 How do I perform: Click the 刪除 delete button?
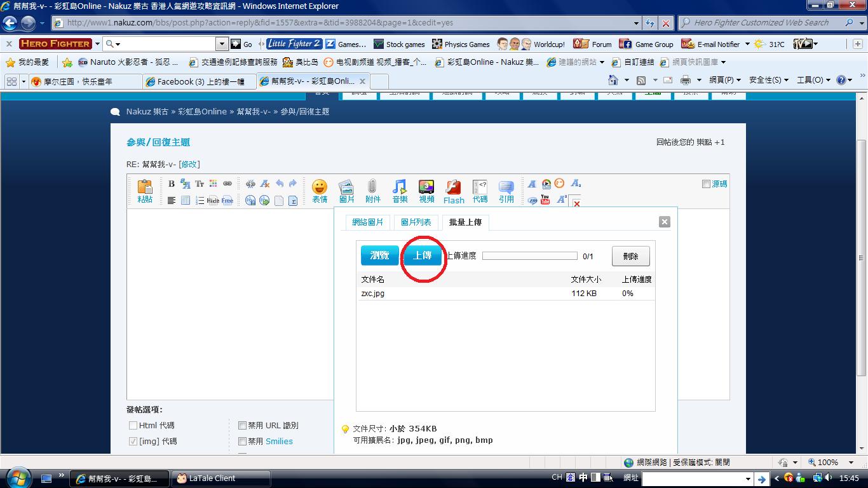pyautogui.click(x=630, y=256)
